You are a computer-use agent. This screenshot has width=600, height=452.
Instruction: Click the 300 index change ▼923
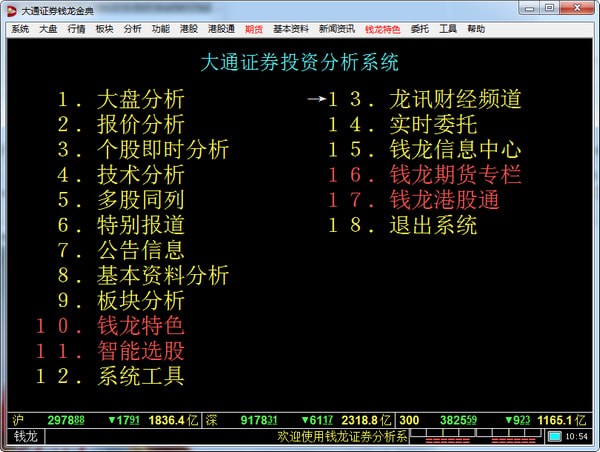[x=518, y=421]
